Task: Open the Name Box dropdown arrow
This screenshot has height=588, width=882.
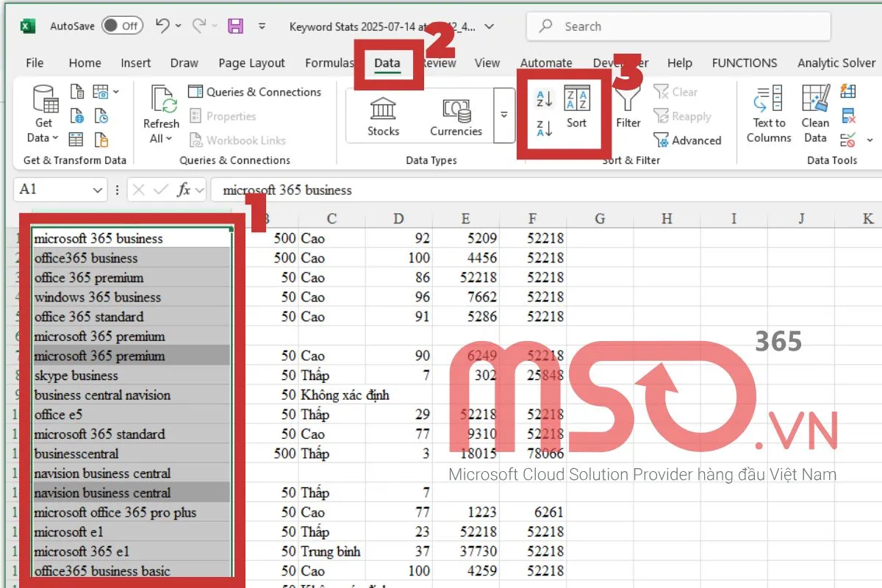Action: tap(98, 190)
